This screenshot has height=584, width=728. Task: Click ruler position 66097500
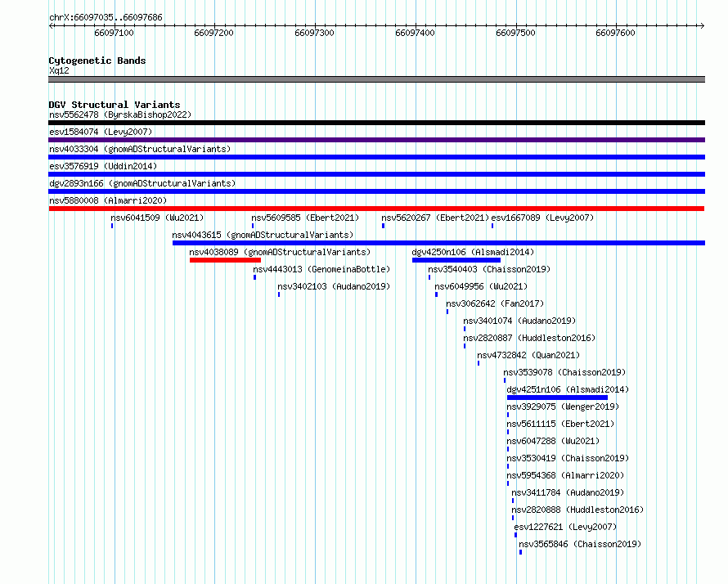(515, 33)
